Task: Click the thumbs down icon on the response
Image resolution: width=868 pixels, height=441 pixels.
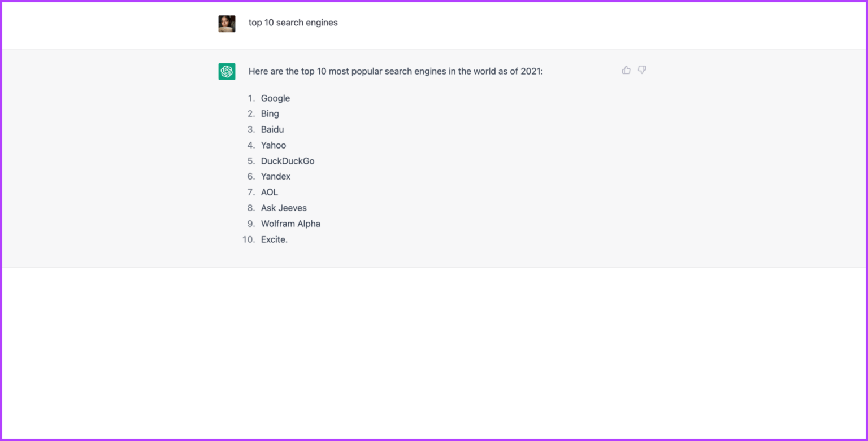Action: click(642, 70)
